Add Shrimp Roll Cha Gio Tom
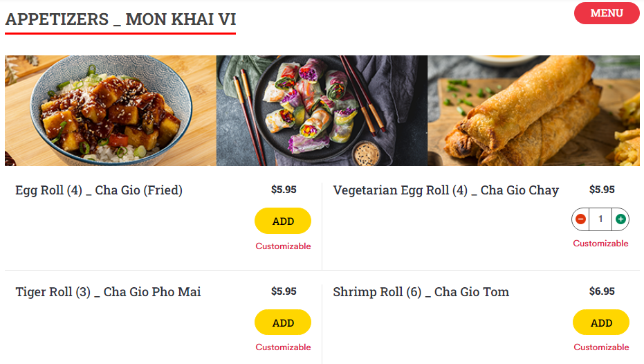 pos(601,323)
